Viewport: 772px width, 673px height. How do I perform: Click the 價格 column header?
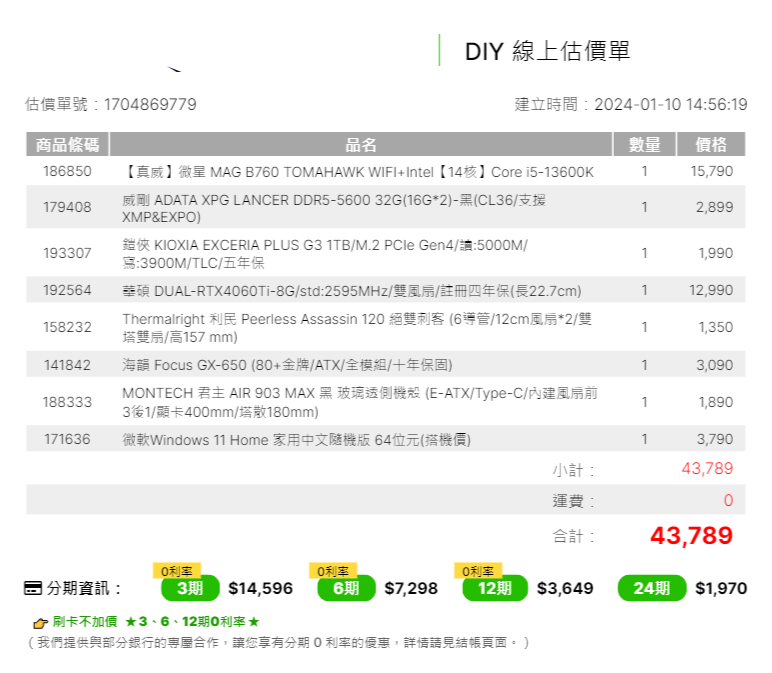pyautogui.click(x=711, y=144)
